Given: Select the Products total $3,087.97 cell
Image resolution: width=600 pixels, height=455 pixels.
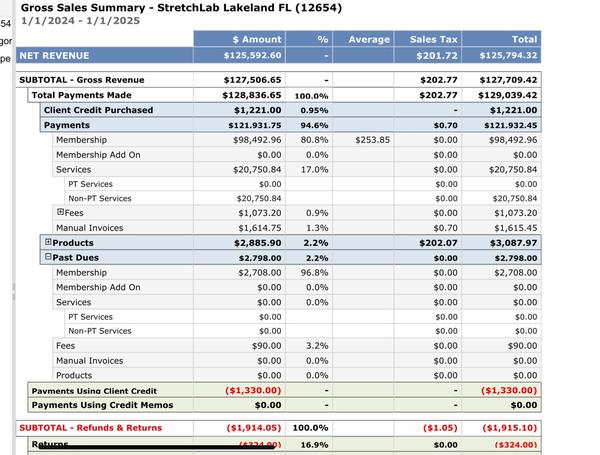Looking at the screenshot, I should pyautogui.click(x=511, y=243).
